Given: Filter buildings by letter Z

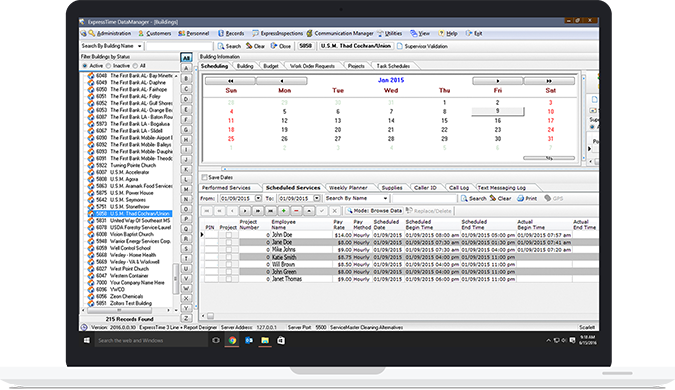Looking at the screenshot, I should point(186,318).
